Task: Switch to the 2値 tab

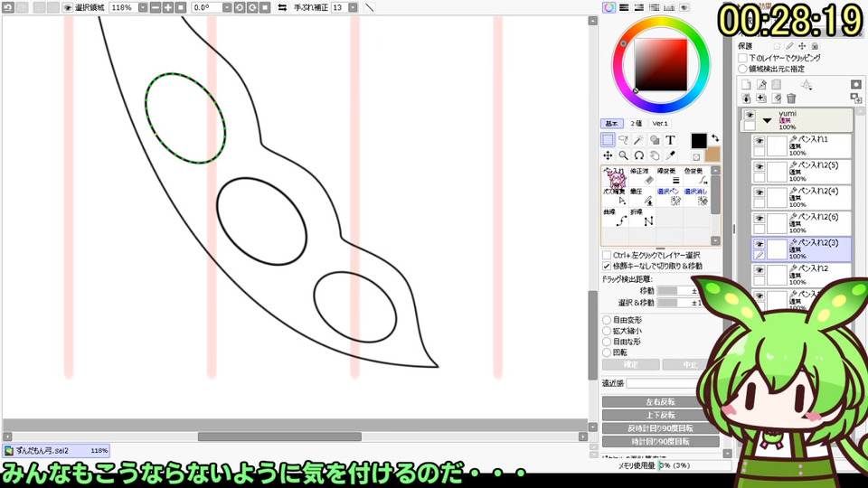Action: click(637, 123)
